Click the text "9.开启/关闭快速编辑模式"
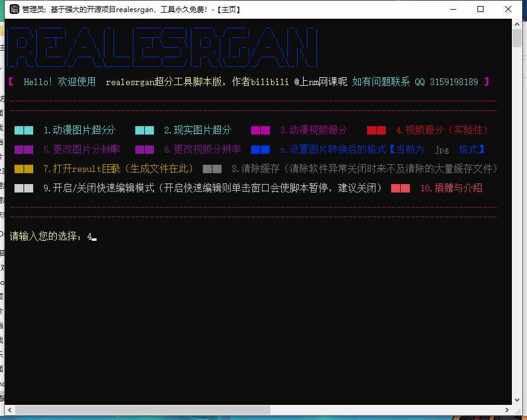This screenshot has width=527, height=420. coord(99,188)
